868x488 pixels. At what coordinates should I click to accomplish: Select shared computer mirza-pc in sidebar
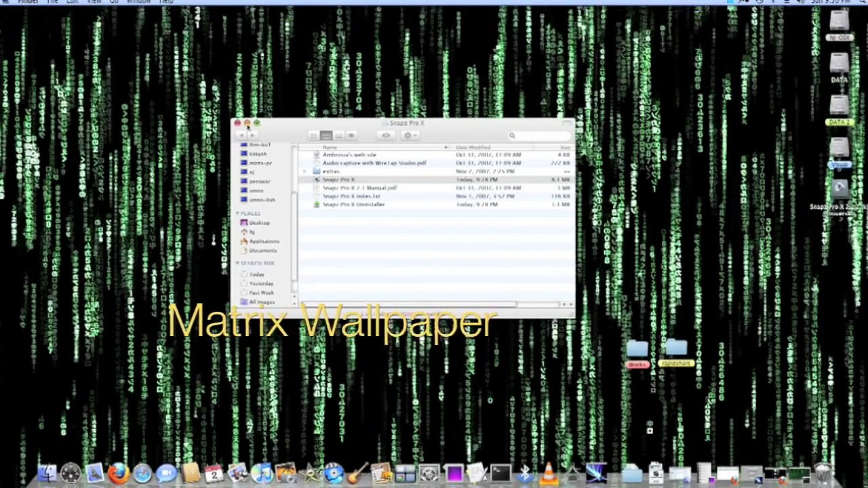[x=256, y=163]
